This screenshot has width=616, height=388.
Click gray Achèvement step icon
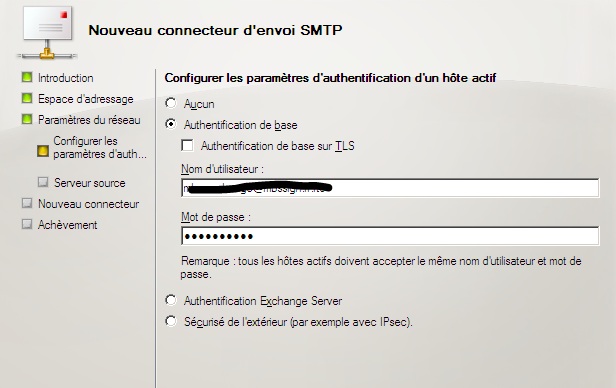point(27,224)
